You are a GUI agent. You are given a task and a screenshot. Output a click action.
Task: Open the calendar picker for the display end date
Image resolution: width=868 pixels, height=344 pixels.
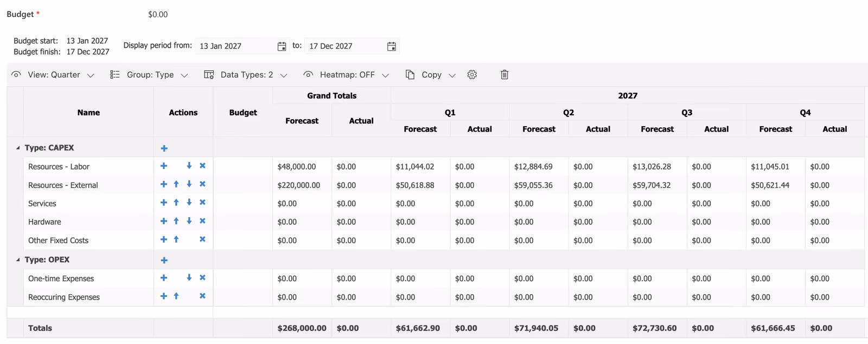(391, 47)
